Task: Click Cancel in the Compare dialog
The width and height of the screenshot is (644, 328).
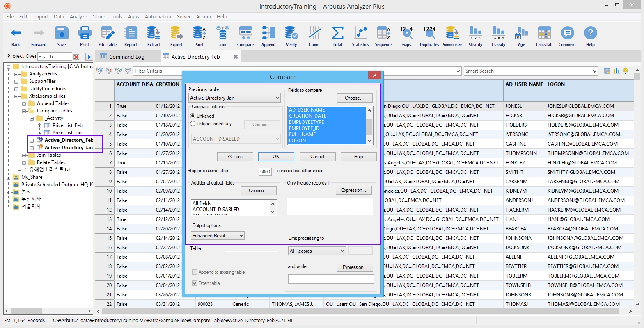Action: pyautogui.click(x=317, y=157)
